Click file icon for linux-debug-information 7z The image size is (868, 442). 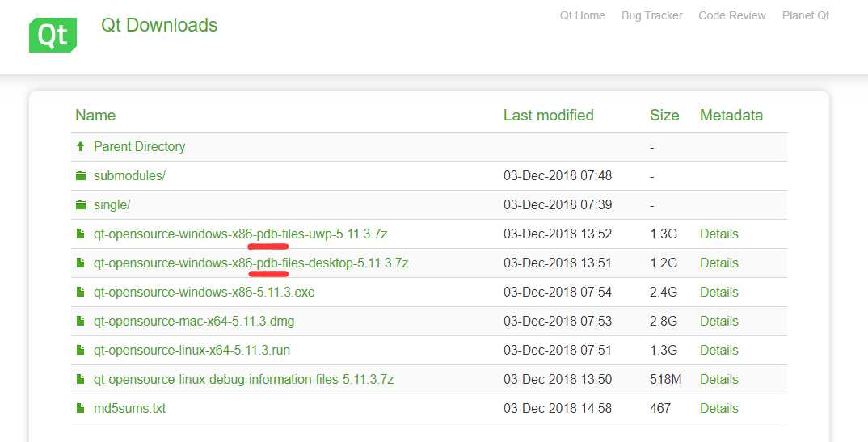point(81,379)
